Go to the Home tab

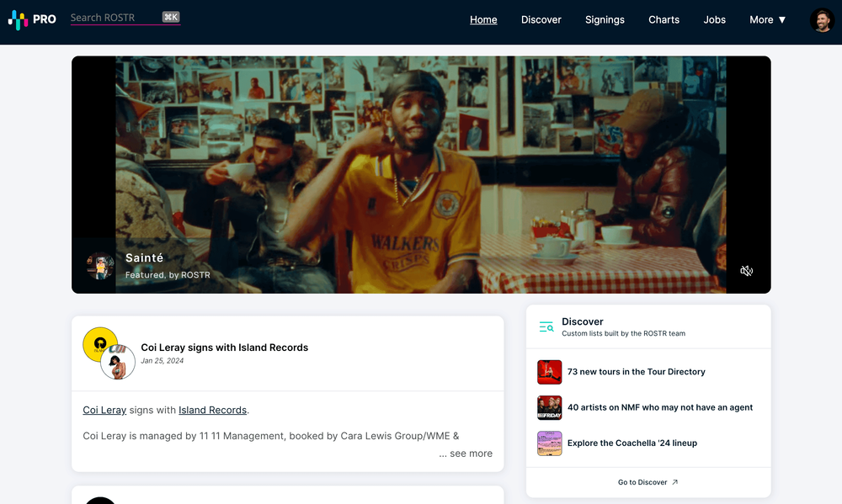click(483, 20)
